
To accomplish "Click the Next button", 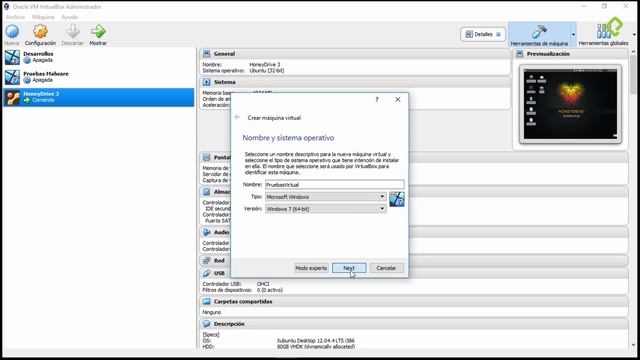I will click(349, 268).
